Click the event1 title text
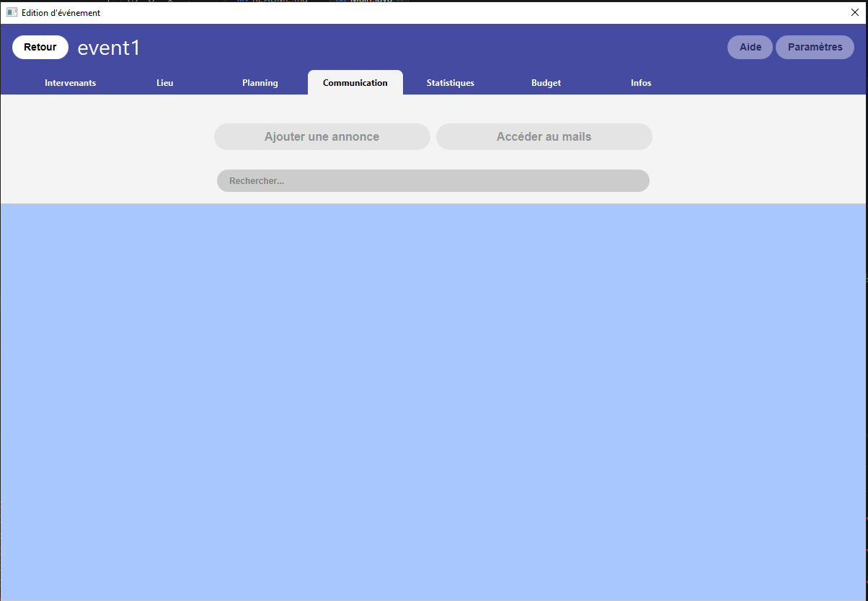The image size is (868, 601). [x=109, y=48]
